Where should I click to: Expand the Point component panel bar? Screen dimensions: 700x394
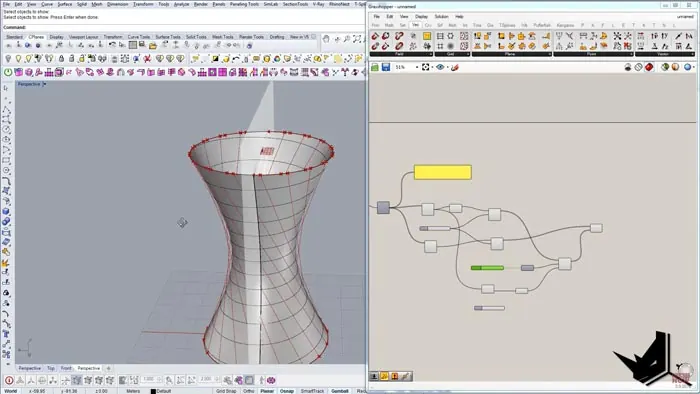click(x=593, y=54)
